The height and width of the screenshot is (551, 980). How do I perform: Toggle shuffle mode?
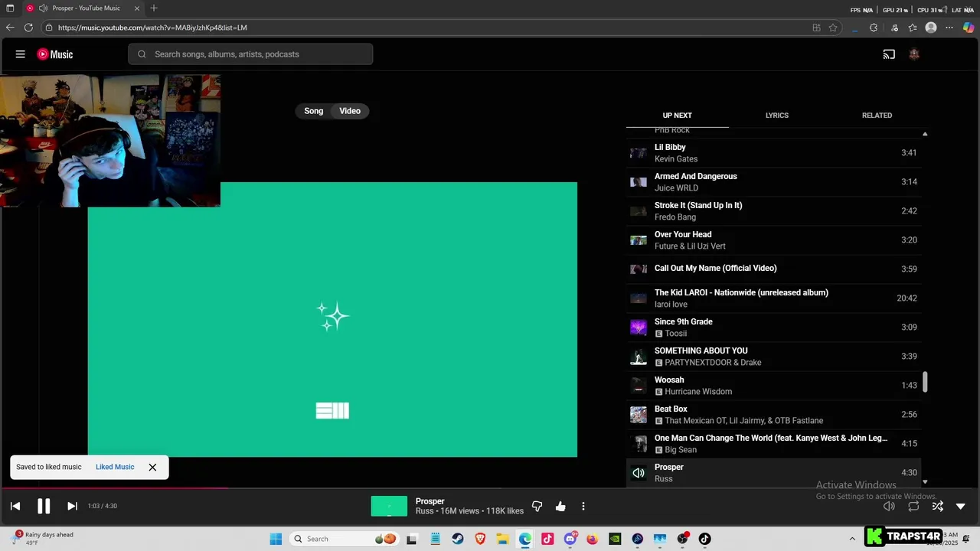tap(937, 506)
